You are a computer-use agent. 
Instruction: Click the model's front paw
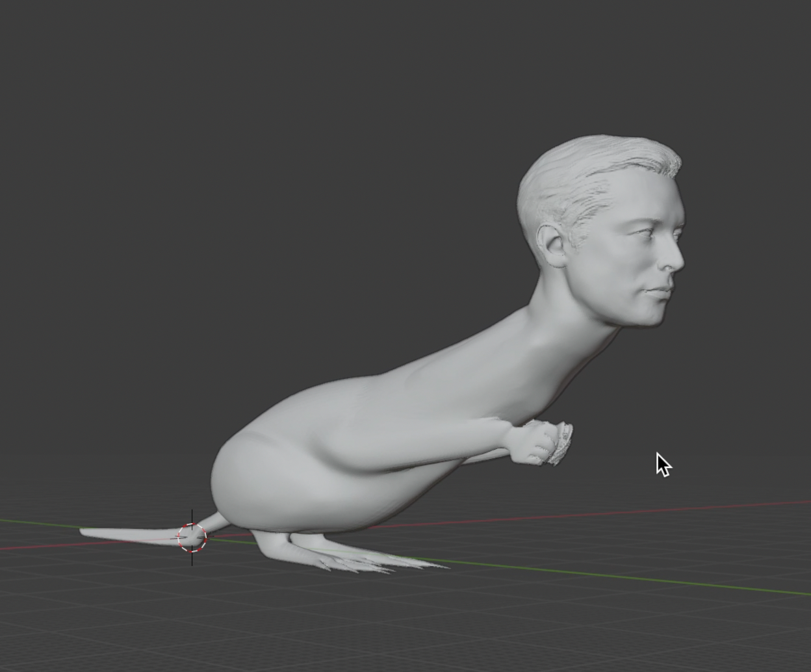541,443
